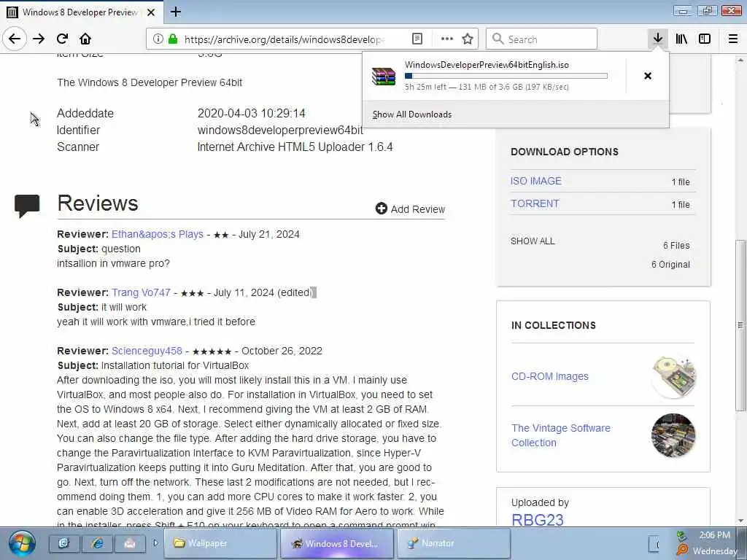Launch Internet Explorer from quick launch

(x=97, y=543)
